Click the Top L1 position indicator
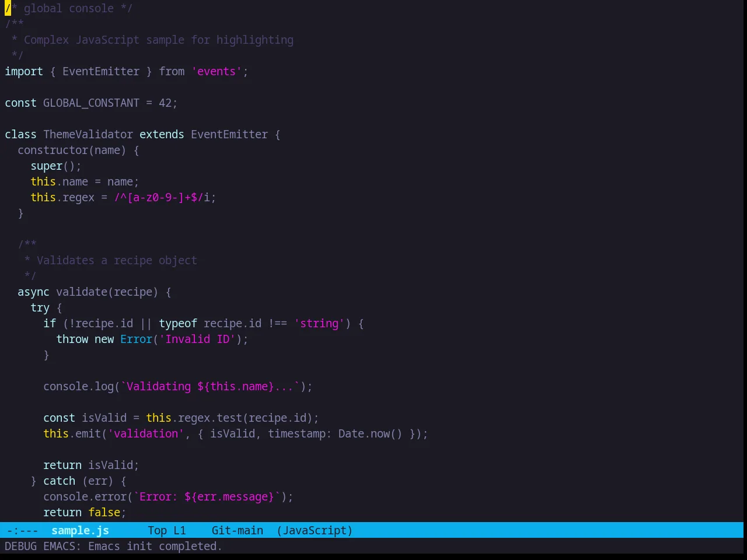The image size is (747, 560). (x=166, y=530)
